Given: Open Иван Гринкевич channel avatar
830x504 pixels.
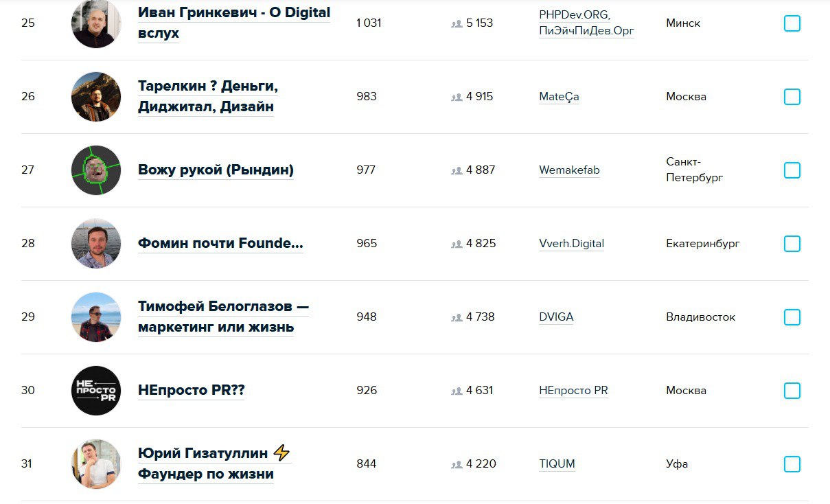Looking at the screenshot, I should pos(96,23).
